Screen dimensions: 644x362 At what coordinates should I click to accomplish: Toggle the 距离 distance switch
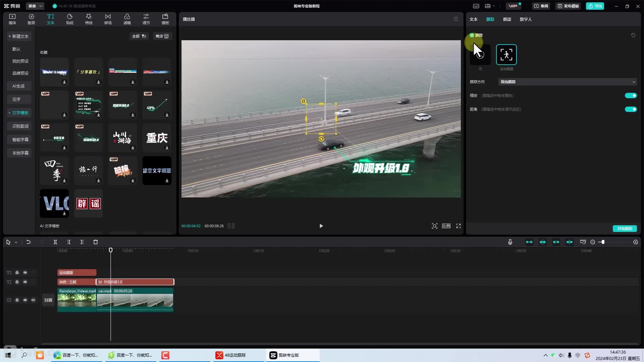click(631, 109)
